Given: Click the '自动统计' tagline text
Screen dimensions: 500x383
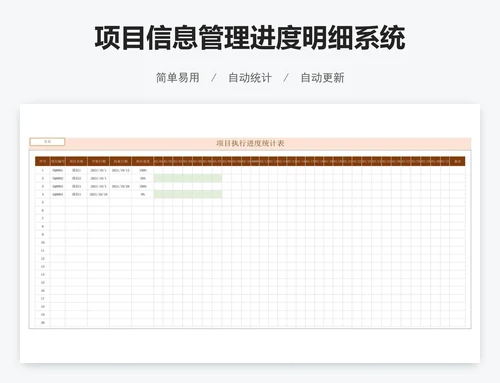Looking at the screenshot, I should [x=250, y=78].
